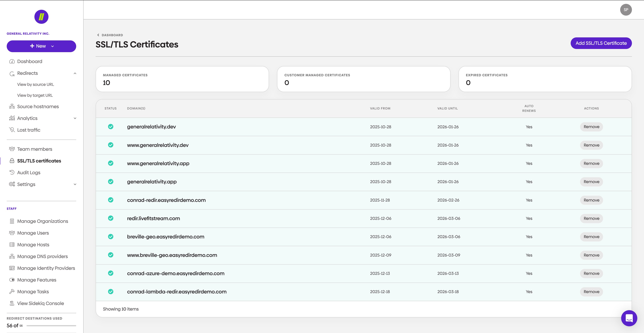Click Add SSL/TLS Certificate button

(601, 43)
